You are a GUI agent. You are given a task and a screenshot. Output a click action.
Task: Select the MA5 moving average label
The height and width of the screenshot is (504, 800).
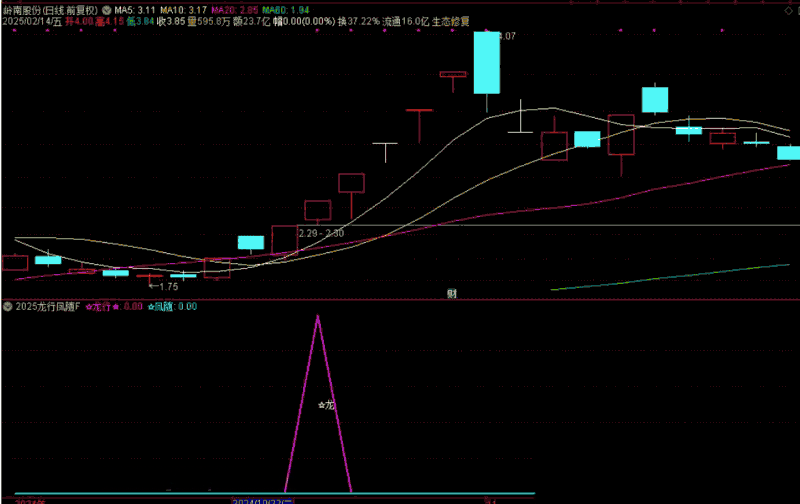[135, 8]
